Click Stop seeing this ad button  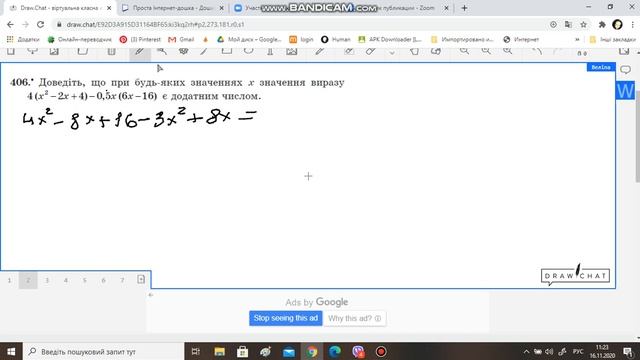coord(286,318)
